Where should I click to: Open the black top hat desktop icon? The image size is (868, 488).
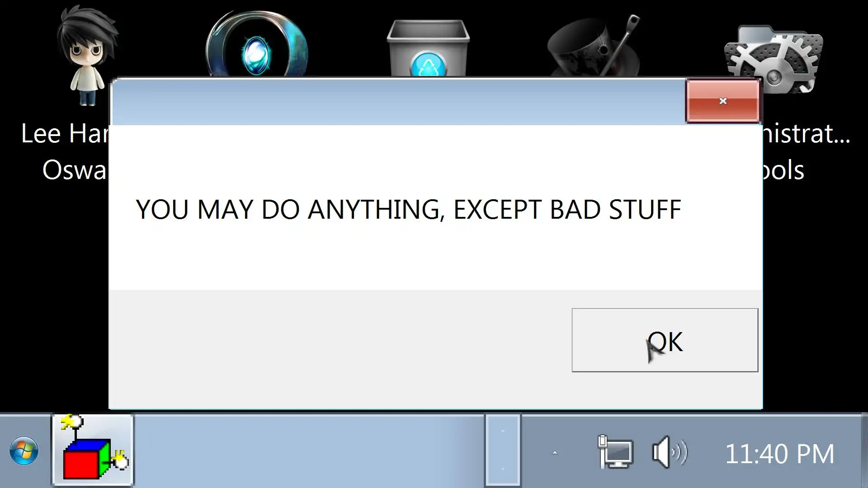coord(594,46)
